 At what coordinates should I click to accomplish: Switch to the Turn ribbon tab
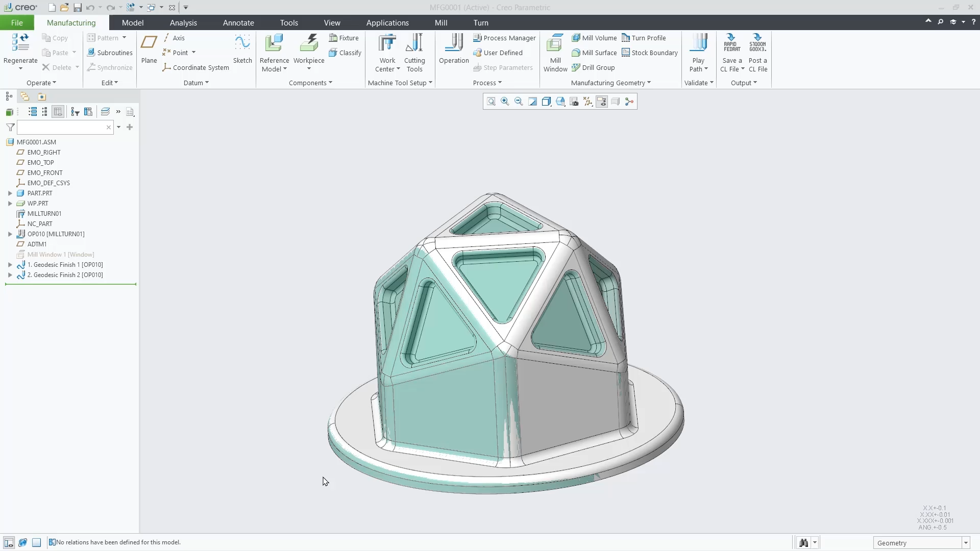[x=480, y=22]
